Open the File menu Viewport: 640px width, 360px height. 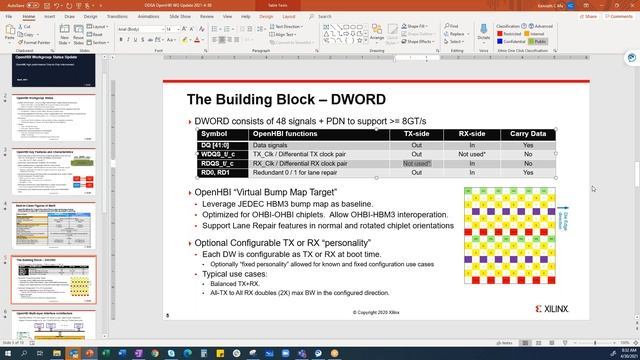[9, 16]
